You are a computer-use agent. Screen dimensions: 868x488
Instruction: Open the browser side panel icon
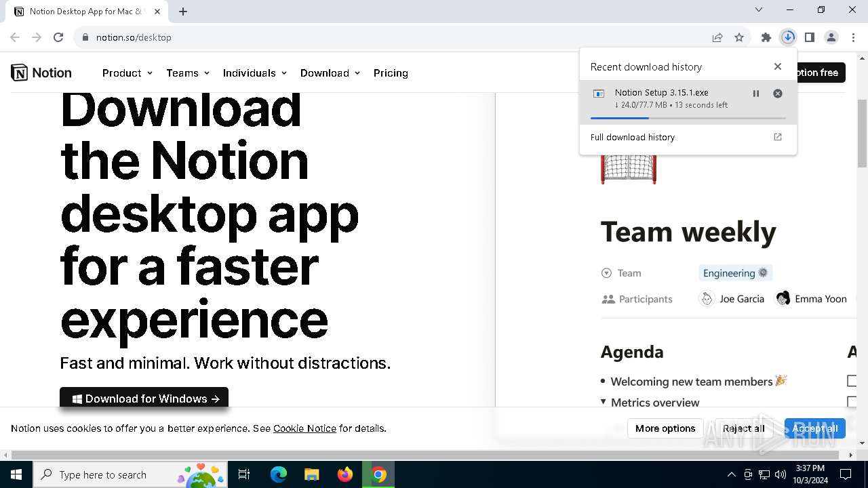click(x=810, y=37)
